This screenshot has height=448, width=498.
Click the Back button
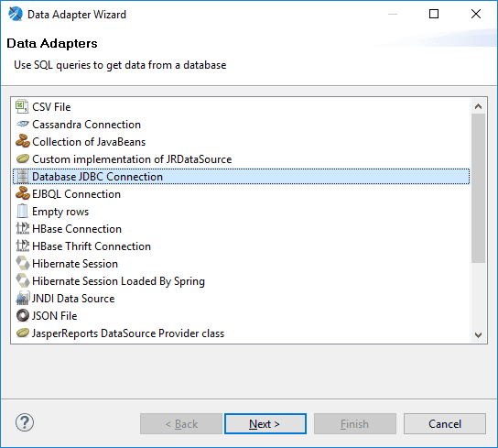[x=181, y=423]
